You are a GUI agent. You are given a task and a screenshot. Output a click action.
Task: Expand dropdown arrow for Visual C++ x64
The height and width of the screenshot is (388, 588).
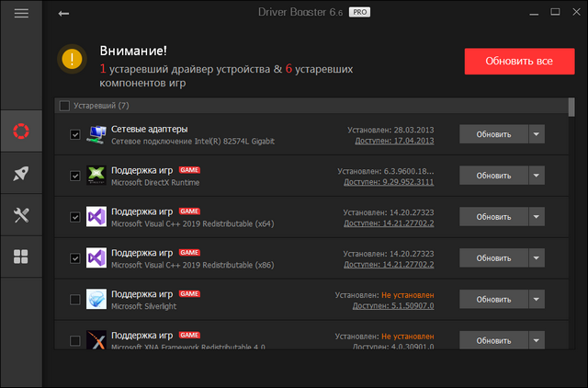click(537, 217)
